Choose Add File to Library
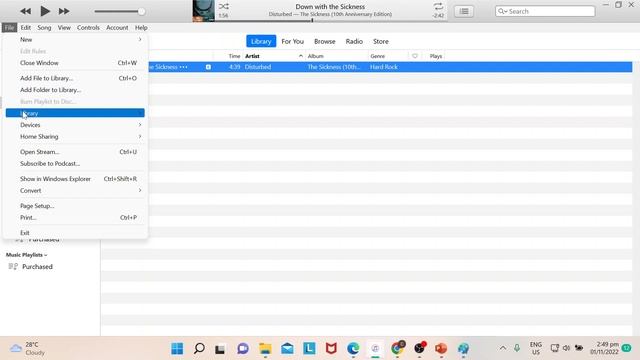 click(75, 78)
